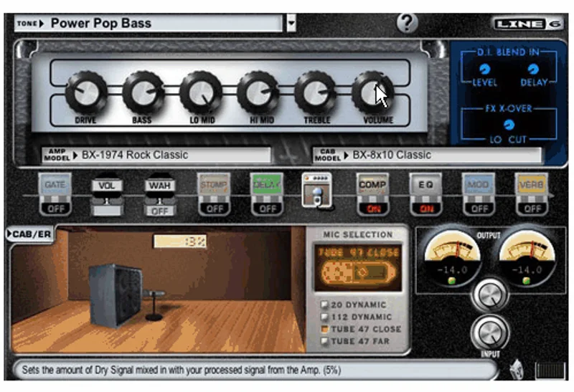Click the Lo Mid knob
The height and width of the screenshot is (392, 574).
(201, 93)
